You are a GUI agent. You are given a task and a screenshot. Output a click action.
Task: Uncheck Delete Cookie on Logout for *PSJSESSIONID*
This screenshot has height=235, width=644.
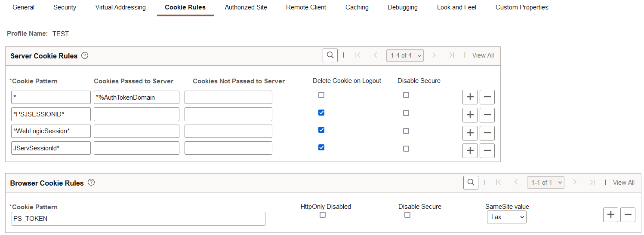tap(321, 113)
